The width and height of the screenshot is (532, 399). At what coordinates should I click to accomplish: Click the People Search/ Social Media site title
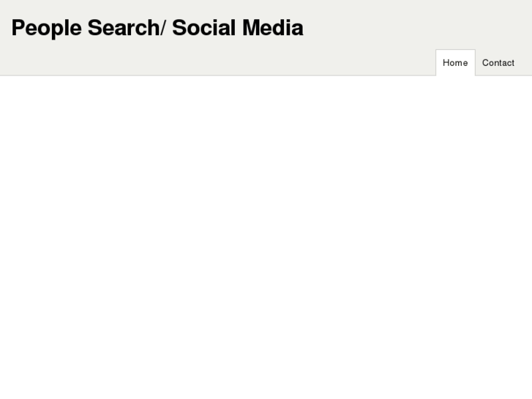(x=157, y=28)
